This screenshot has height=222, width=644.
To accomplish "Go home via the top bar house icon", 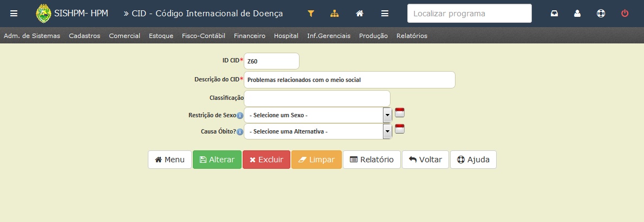I will click(360, 14).
